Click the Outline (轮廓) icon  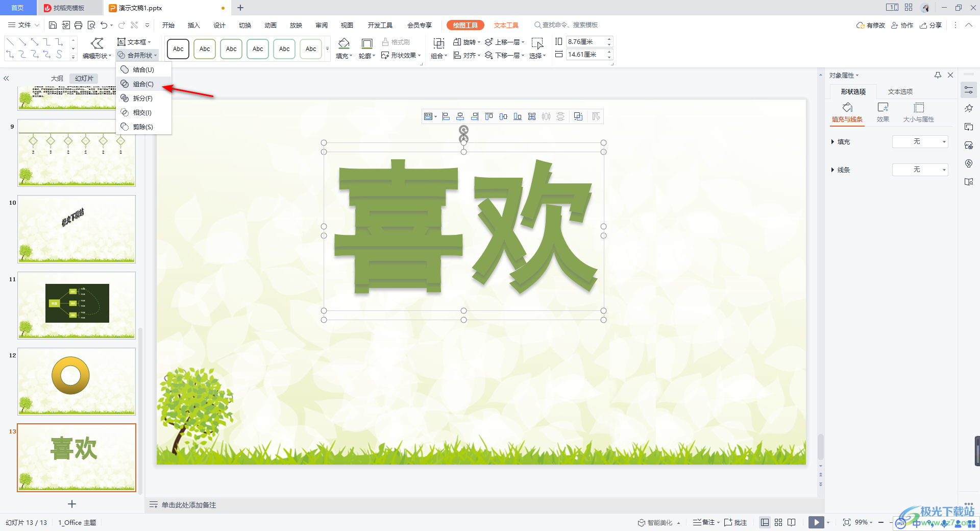tap(366, 44)
